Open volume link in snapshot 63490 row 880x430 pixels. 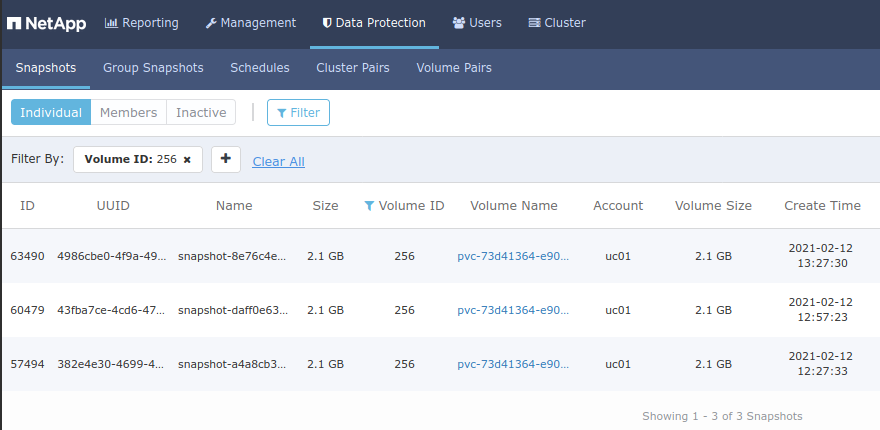coord(513,257)
